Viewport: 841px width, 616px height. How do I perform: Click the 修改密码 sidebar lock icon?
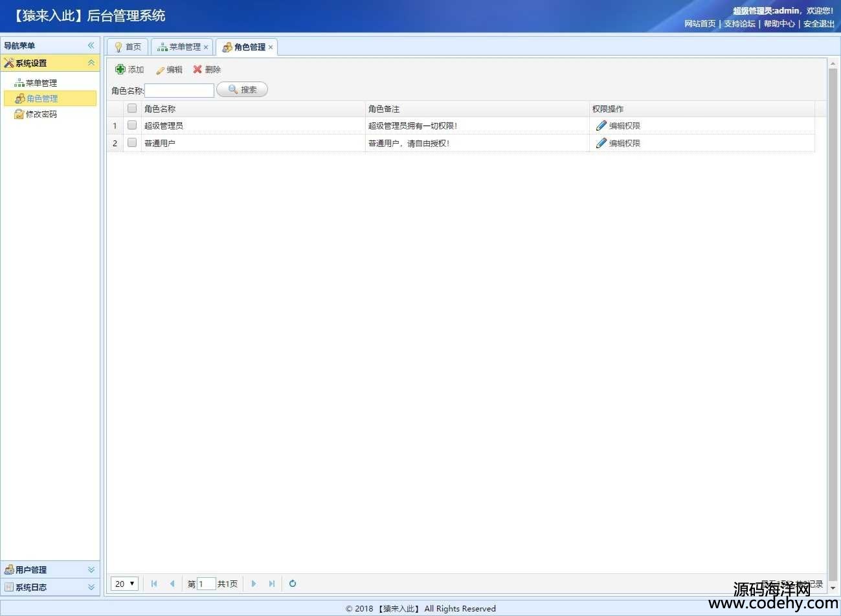(x=19, y=114)
